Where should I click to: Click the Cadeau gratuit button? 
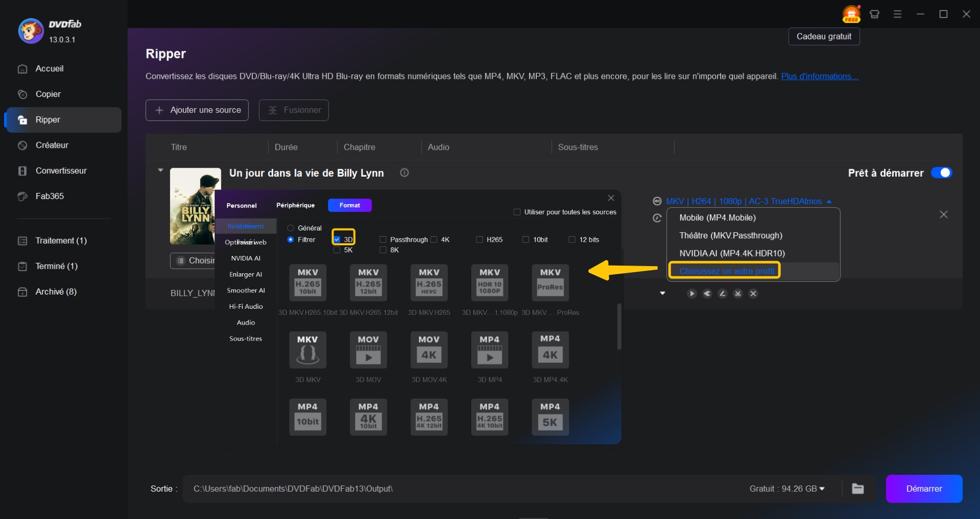824,37
